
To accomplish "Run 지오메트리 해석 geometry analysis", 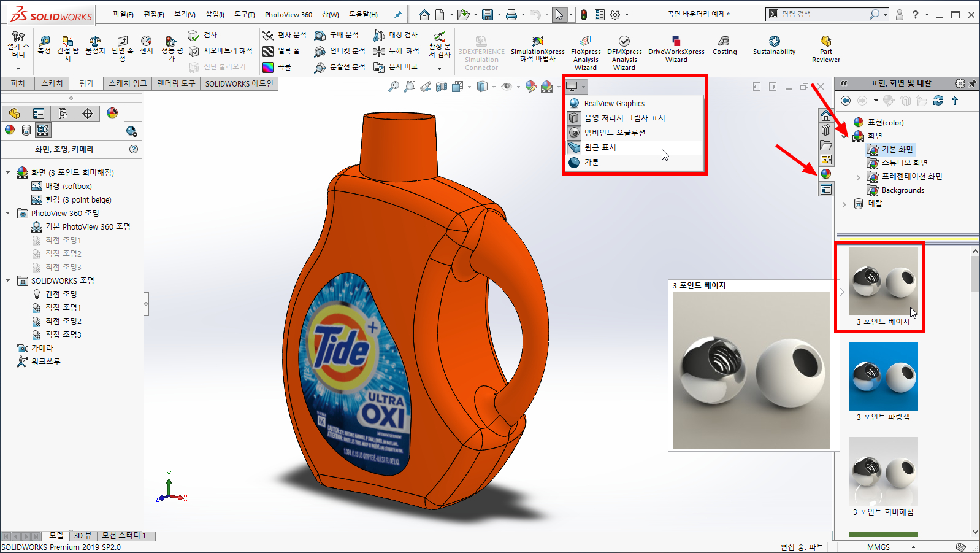I will (220, 51).
